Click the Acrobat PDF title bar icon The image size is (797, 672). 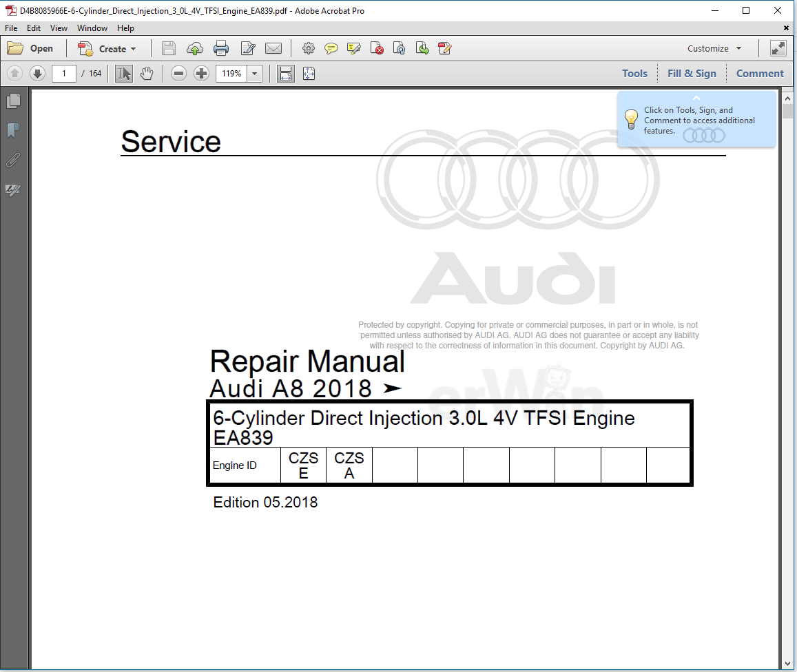pyautogui.click(x=10, y=10)
